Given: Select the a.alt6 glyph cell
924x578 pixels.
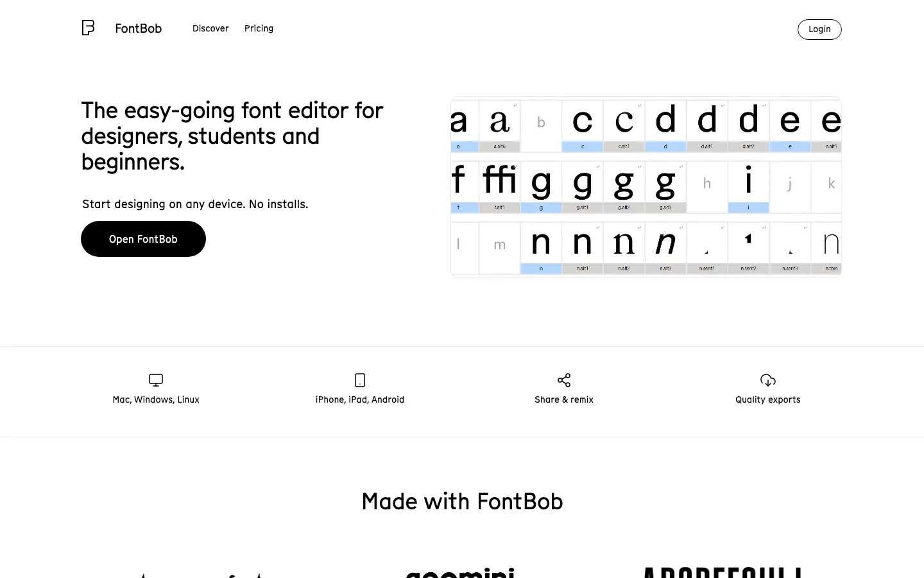Looking at the screenshot, I should point(499,125).
